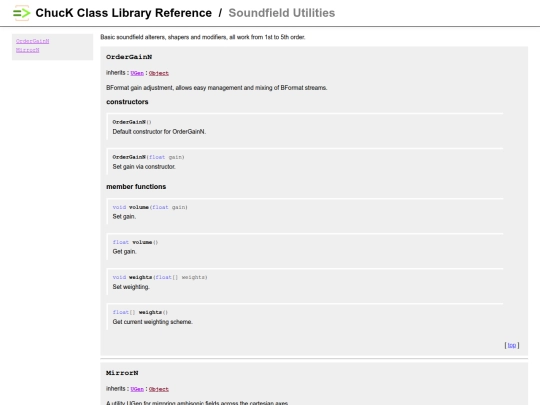Click the OrderGainN class heading
540x405 pixels.
[129, 57]
